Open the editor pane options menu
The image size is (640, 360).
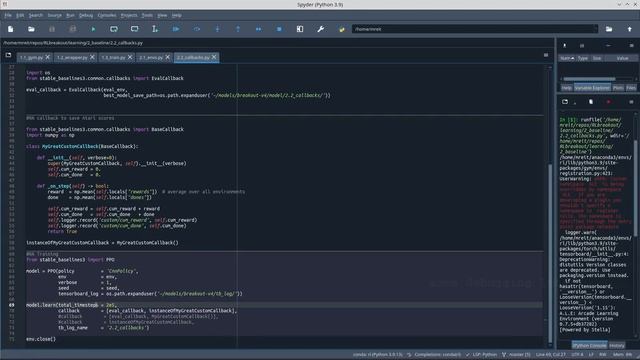546,55
